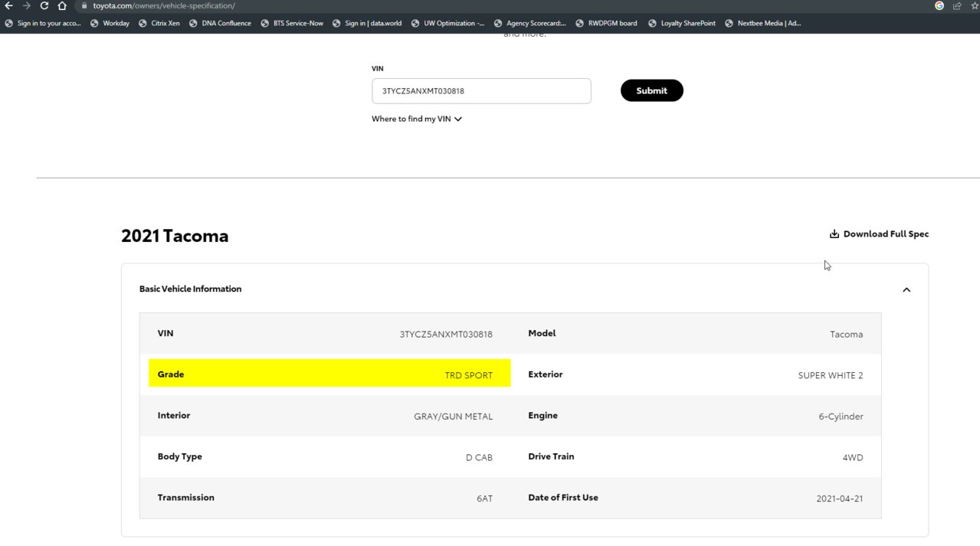Click the Drive Train label
The height and width of the screenshot is (546, 980).
coord(551,456)
